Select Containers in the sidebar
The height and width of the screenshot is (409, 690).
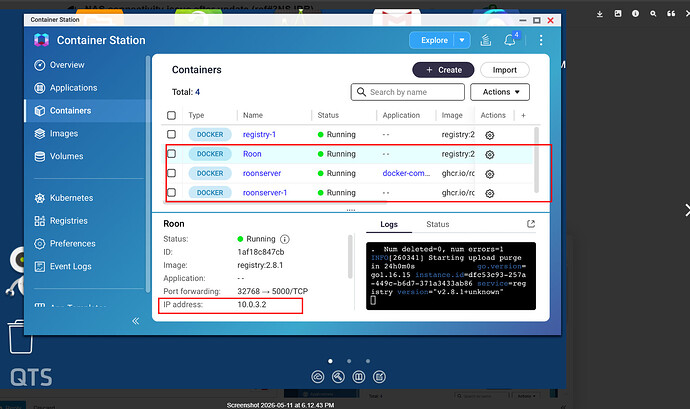coord(62,111)
